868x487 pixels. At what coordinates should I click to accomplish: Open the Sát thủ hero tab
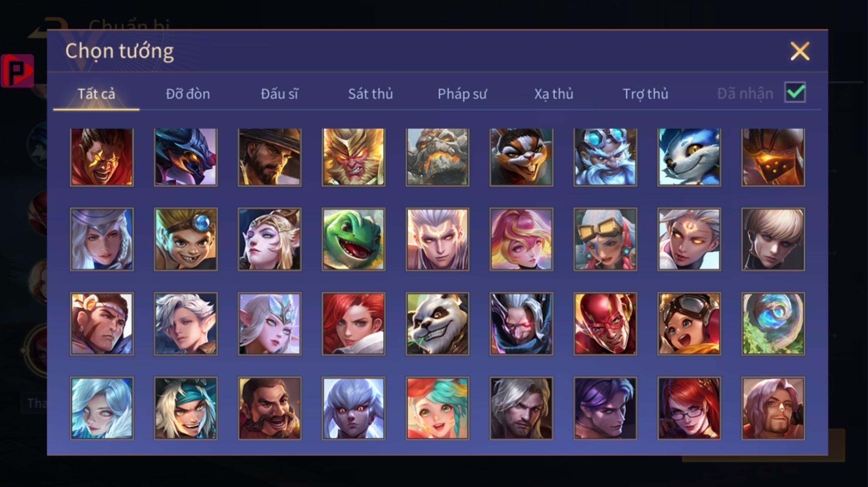(x=371, y=94)
